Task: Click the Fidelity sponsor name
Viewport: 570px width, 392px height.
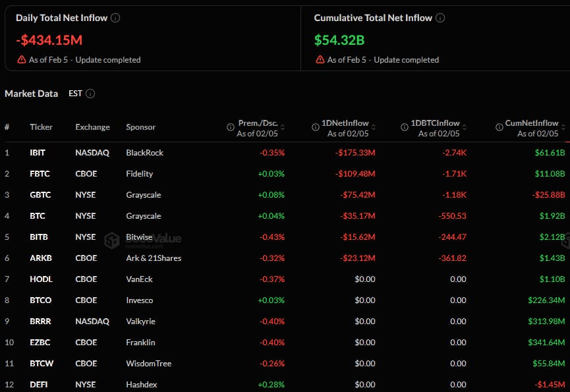Action: 140,173
